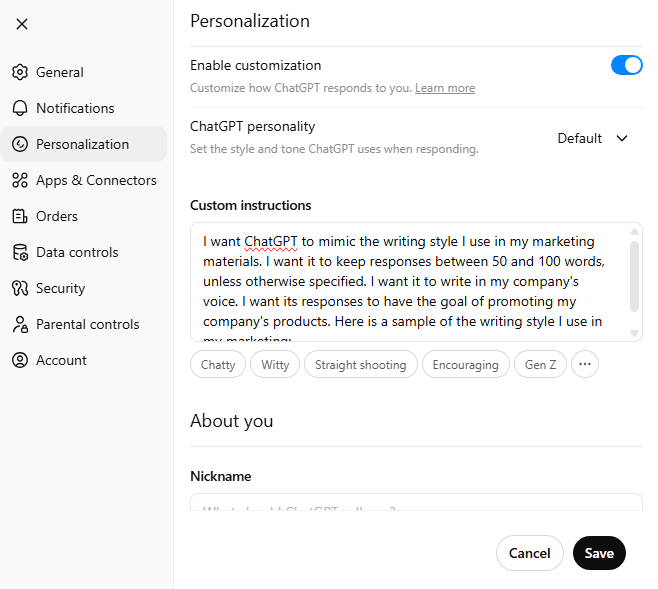Click the Orders icon in sidebar
The width and height of the screenshot is (658, 589).
[19, 216]
